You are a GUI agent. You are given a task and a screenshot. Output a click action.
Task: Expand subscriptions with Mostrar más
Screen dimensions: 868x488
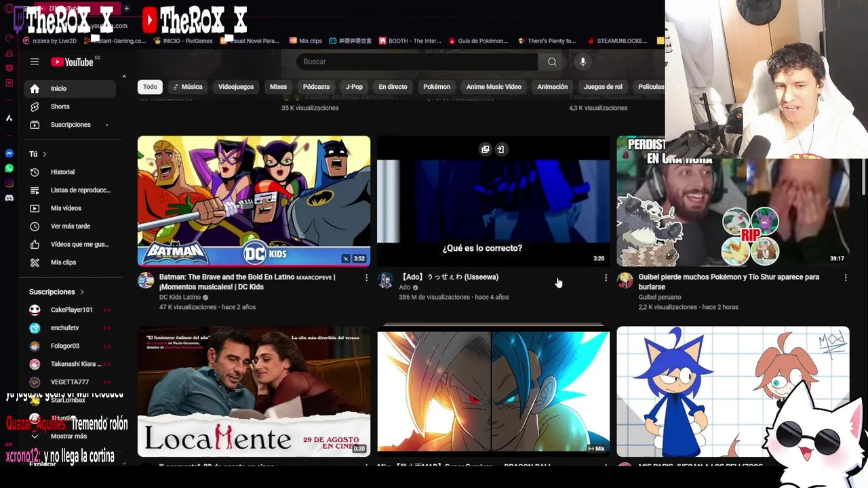[x=68, y=436]
